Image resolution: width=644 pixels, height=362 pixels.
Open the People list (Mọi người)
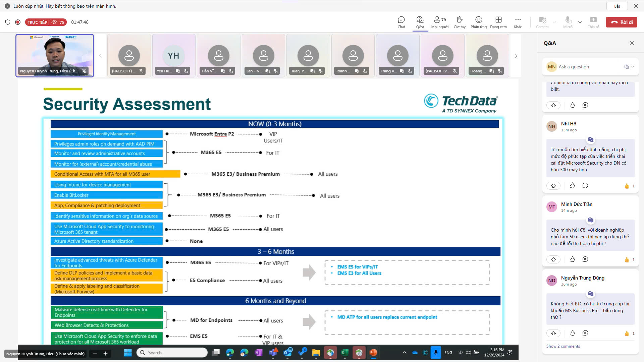point(440,22)
